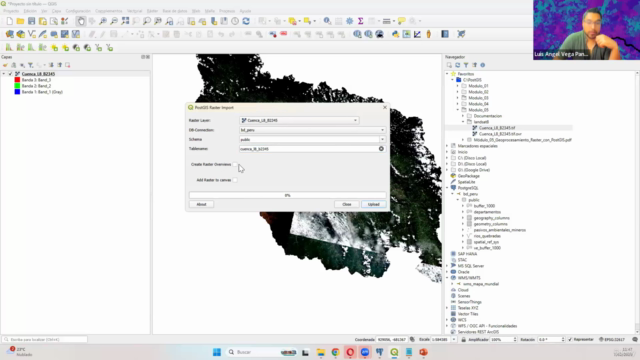
Task: Create a new project with the blank page icon
Action: tap(9, 21)
